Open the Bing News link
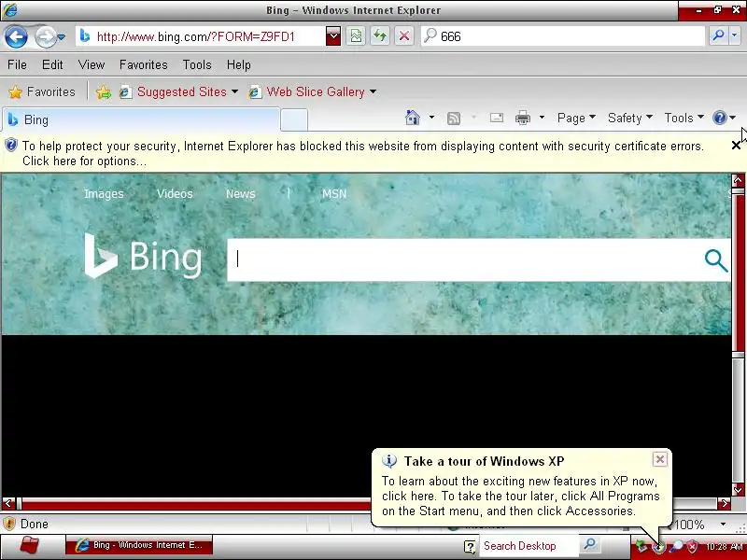 (x=241, y=194)
